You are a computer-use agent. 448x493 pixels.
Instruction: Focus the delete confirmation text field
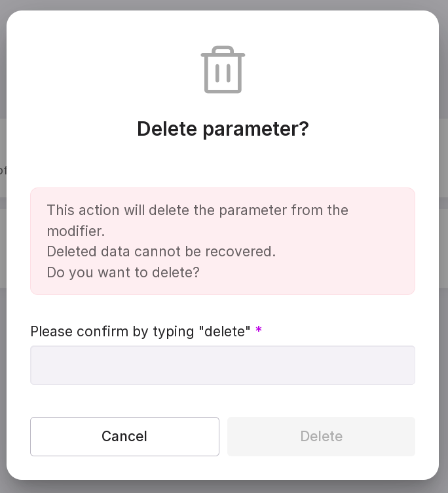223,365
